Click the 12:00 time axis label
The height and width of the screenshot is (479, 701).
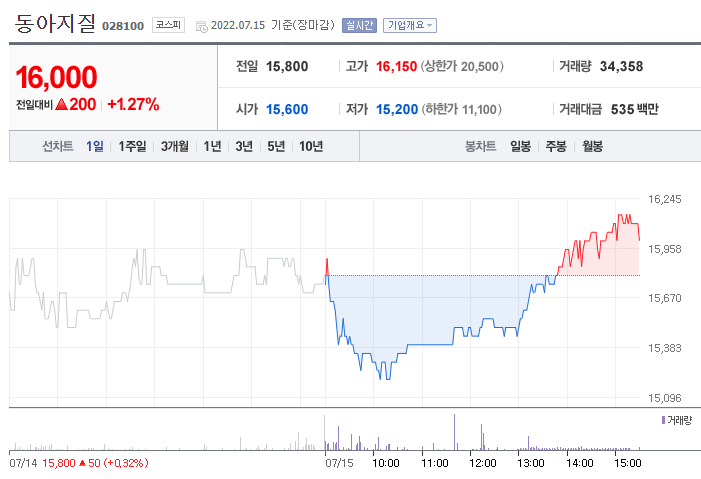[483, 463]
